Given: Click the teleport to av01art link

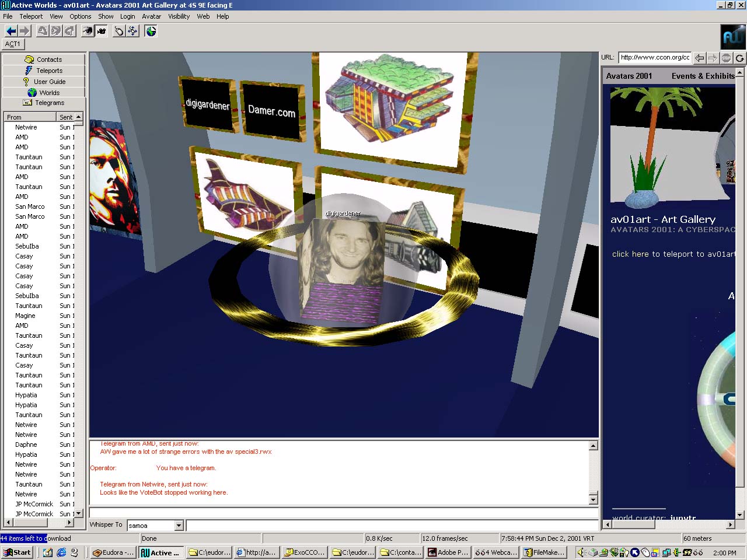Looking at the screenshot, I should pos(672,254).
